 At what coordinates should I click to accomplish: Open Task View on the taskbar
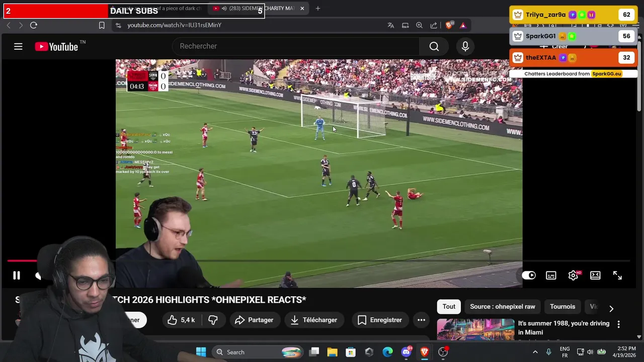click(314, 352)
